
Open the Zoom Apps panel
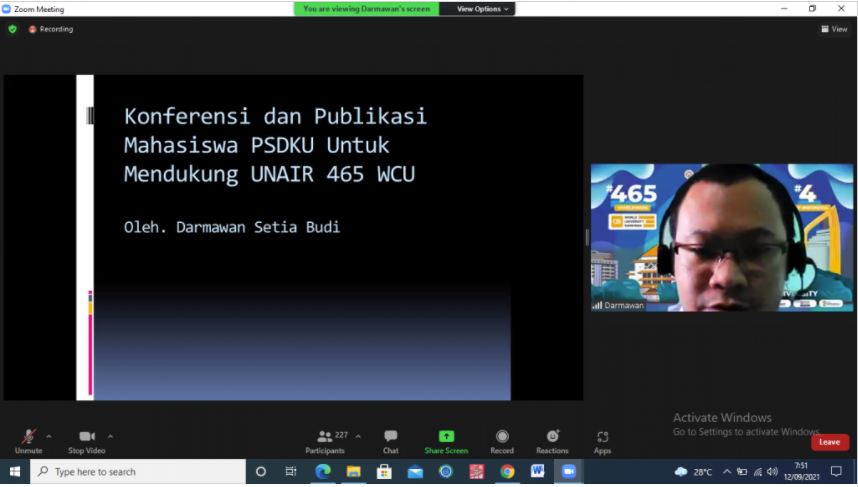(x=602, y=440)
